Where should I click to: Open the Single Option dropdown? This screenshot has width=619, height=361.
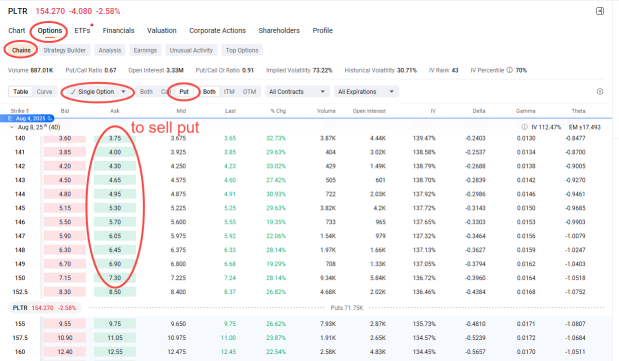point(98,92)
